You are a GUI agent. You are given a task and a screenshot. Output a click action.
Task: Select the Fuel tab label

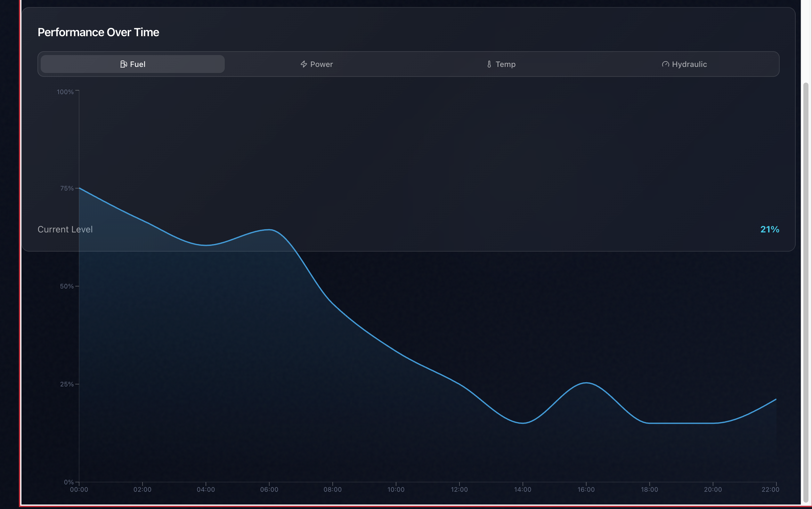pos(137,64)
